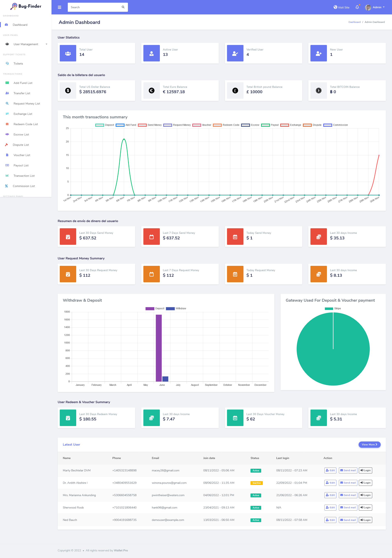The image size is (392, 558).
Task: Open Dashboard in the sidebar
Action: 26,25
